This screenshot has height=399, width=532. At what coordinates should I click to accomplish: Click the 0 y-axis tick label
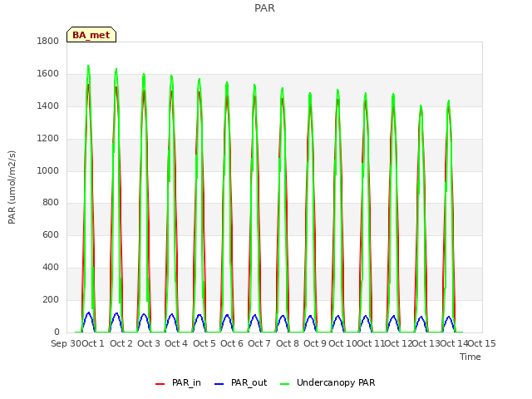point(57,332)
